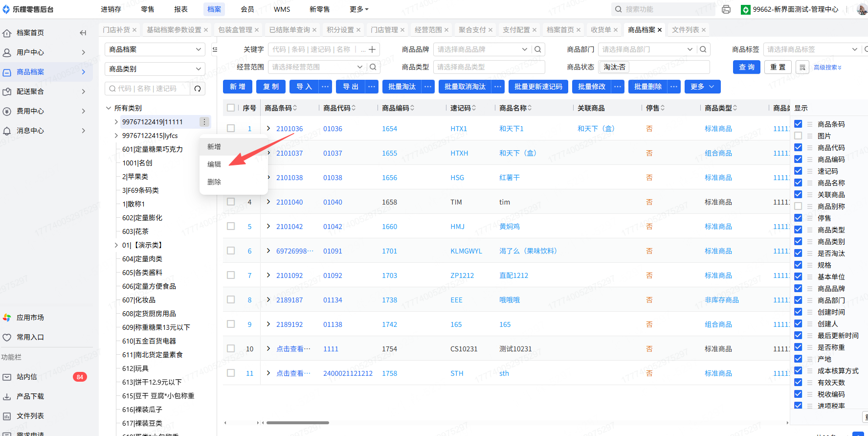Close the 门店补货 tab with its X
The height and width of the screenshot is (436, 868).
134,30
